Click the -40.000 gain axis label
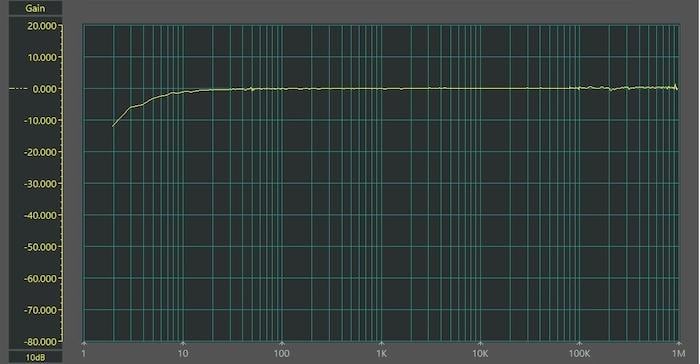700x364 pixels. (x=41, y=215)
